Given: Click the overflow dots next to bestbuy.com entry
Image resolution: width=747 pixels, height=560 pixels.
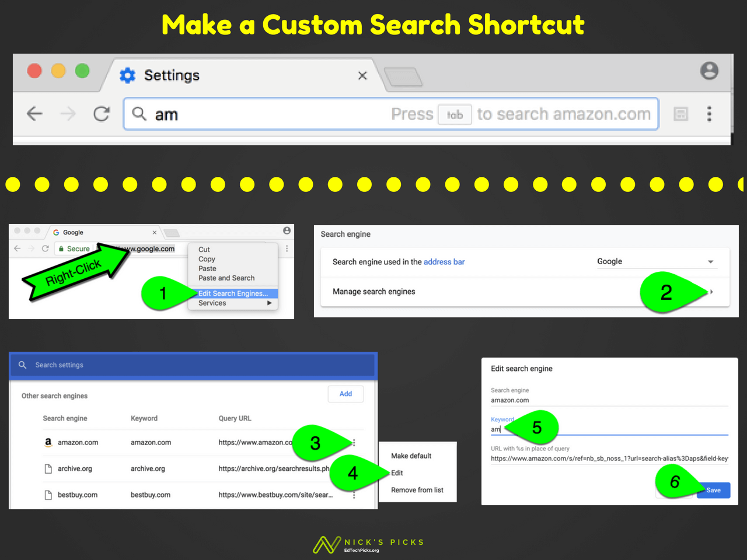Looking at the screenshot, I should tap(354, 494).
